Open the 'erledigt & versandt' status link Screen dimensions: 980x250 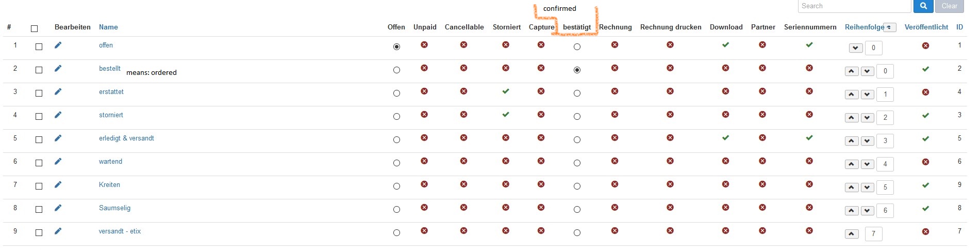pyautogui.click(x=126, y=138)
